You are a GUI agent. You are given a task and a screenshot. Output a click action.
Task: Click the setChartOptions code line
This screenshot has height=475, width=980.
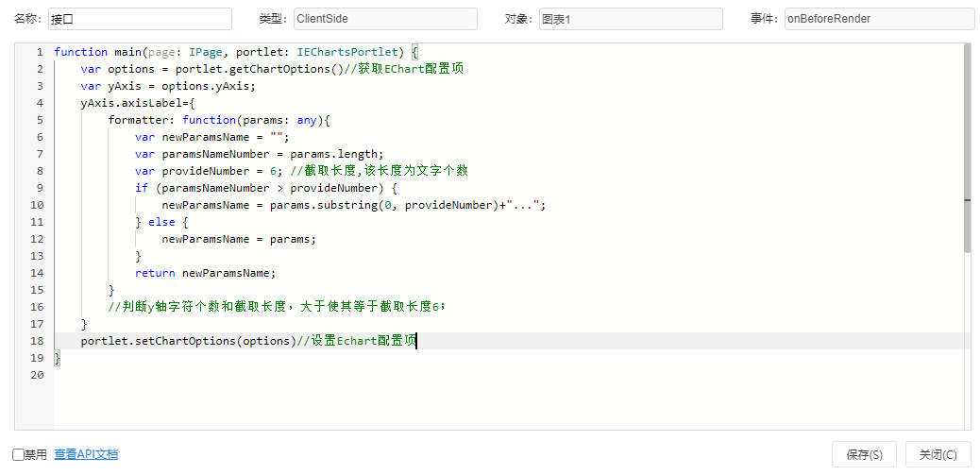pos(248,341)
